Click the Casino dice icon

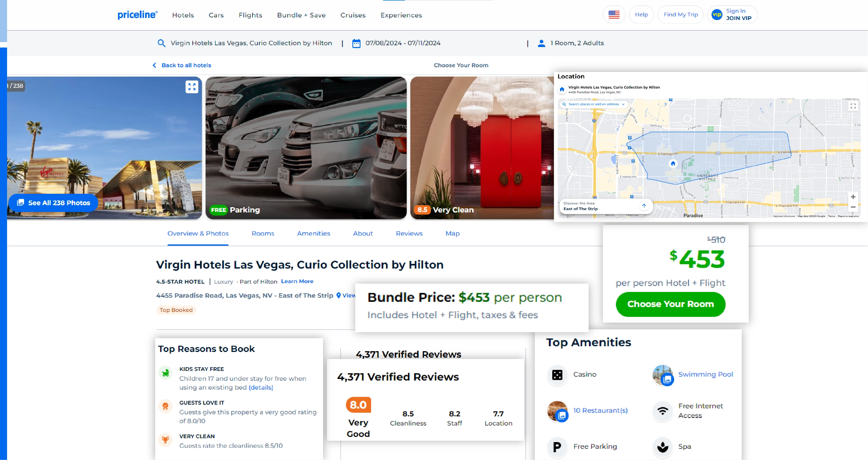557,375
